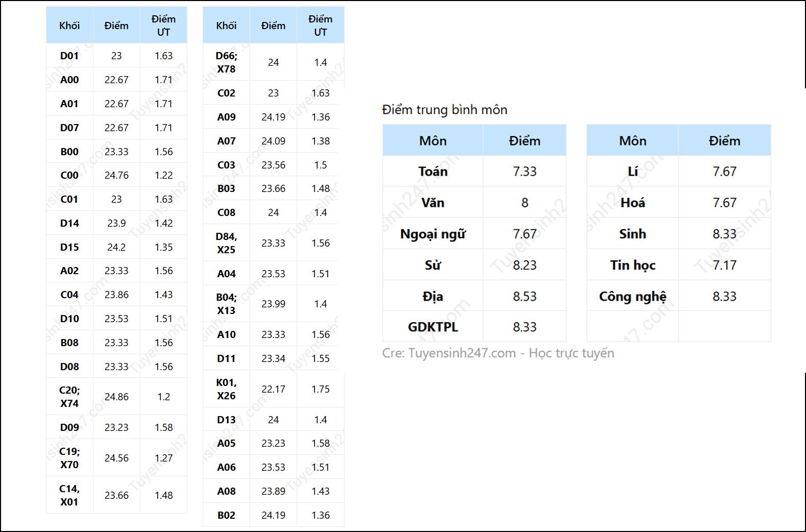
Task: Click the D15 block row label
Action: [69, 247]
